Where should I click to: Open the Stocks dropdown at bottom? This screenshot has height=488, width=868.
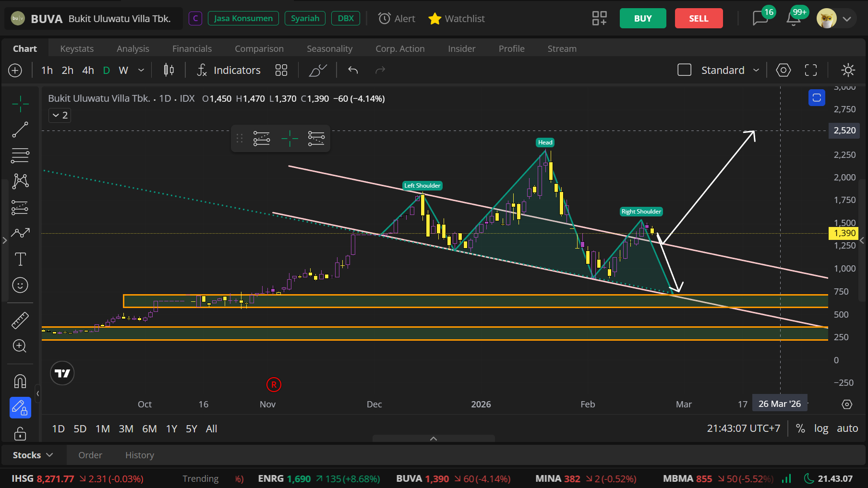pos(33,455)
